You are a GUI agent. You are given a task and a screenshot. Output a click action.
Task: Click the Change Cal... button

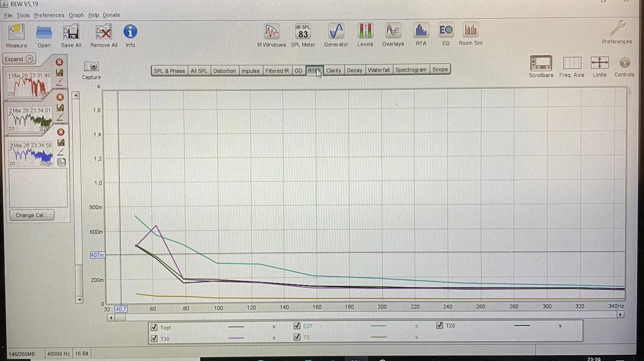32,215
